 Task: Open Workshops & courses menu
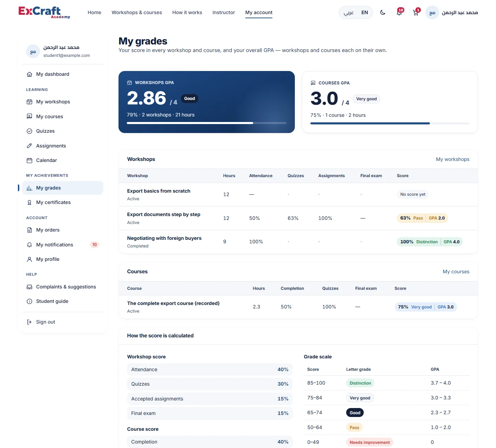137,12
